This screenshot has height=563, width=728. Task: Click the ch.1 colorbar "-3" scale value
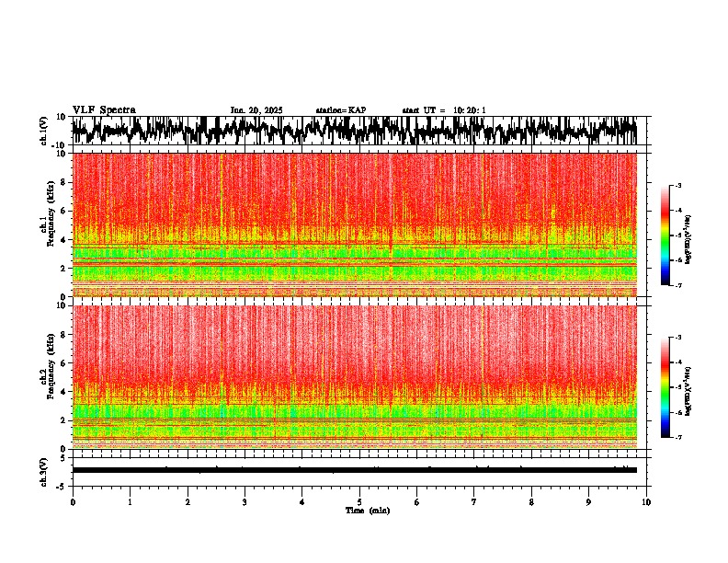pos(677,186)
